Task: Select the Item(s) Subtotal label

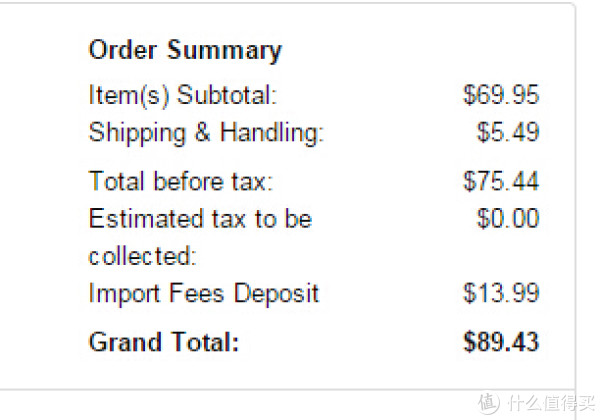Action: pyautogui.click(x=183, y=95)
